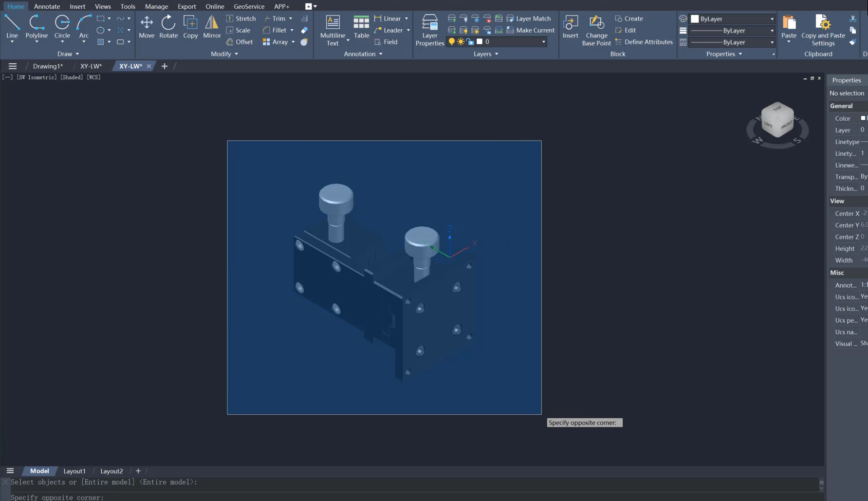Click the Stretch tool

coord(241,19)
